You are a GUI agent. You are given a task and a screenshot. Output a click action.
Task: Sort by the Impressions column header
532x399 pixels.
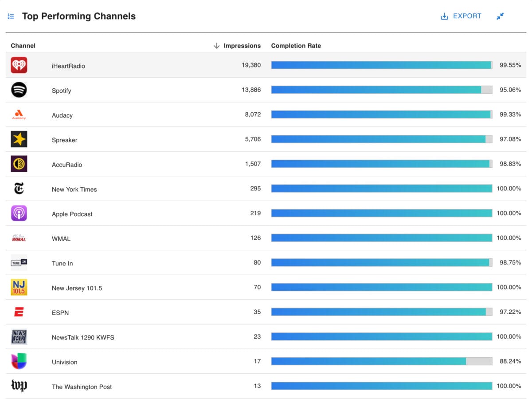click(242, 46)
